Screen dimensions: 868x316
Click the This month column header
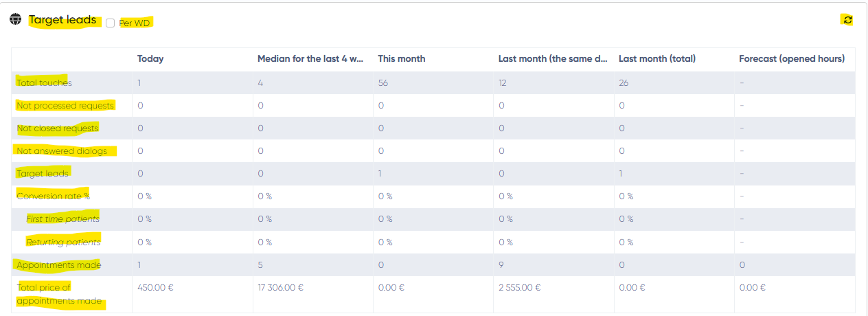[402, 59]
